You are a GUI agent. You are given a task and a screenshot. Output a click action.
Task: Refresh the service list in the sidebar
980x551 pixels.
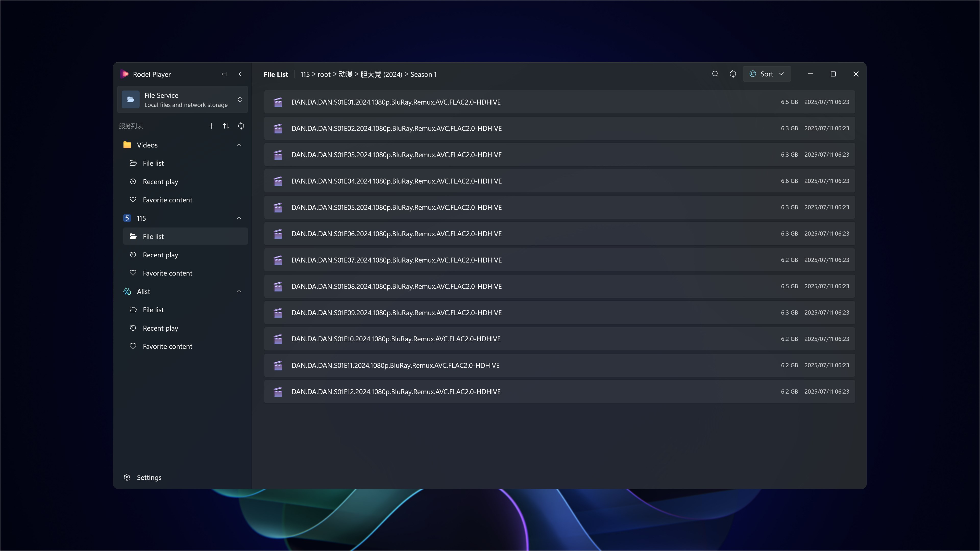coord(241,126)
